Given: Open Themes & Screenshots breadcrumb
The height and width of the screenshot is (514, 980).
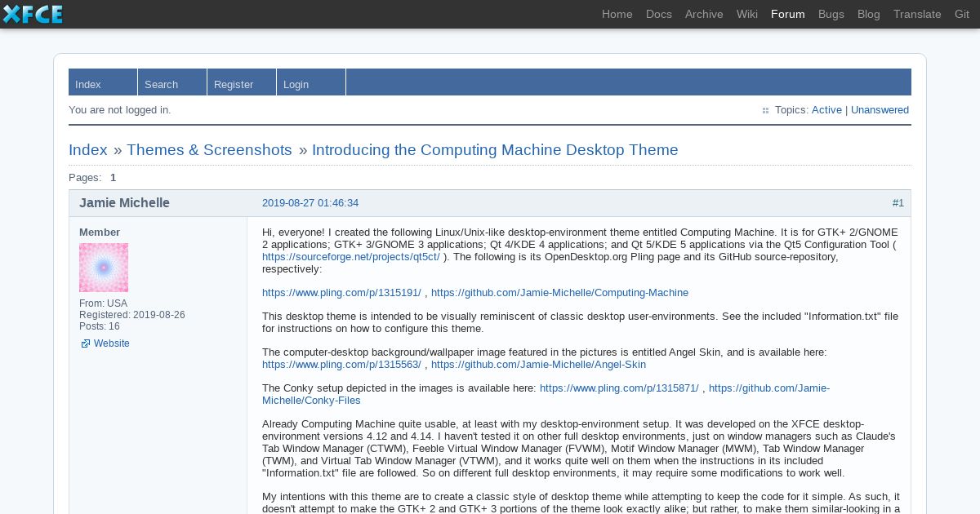Looking at the screenshot, I should point(209,150).
